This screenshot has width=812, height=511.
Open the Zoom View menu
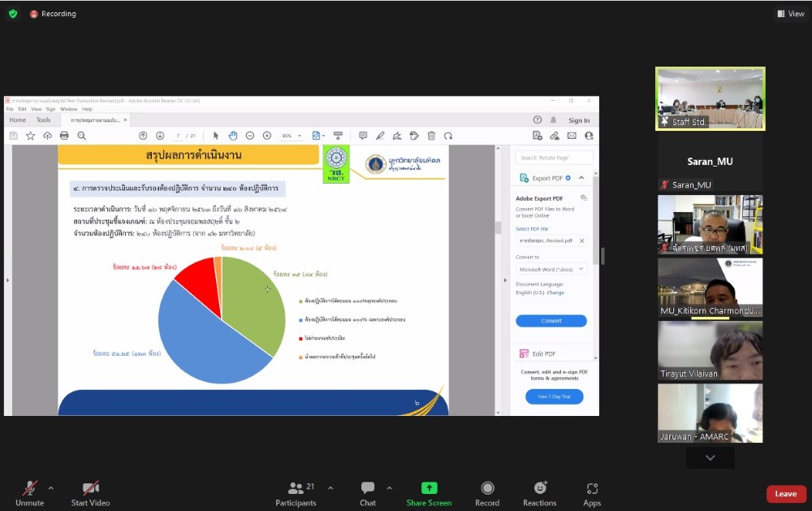pyautogui.click(x=790, y=14)
